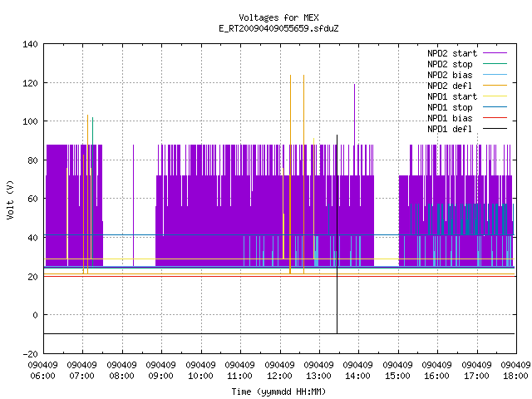Click the y-axis value -20
Screen dimensions: 532x399
[30, 354]
